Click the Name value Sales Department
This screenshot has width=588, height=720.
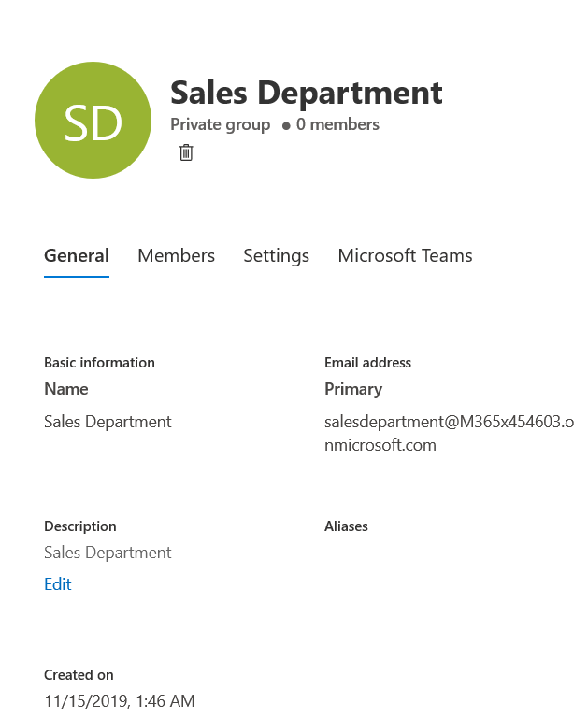click(x=108, y=422)
